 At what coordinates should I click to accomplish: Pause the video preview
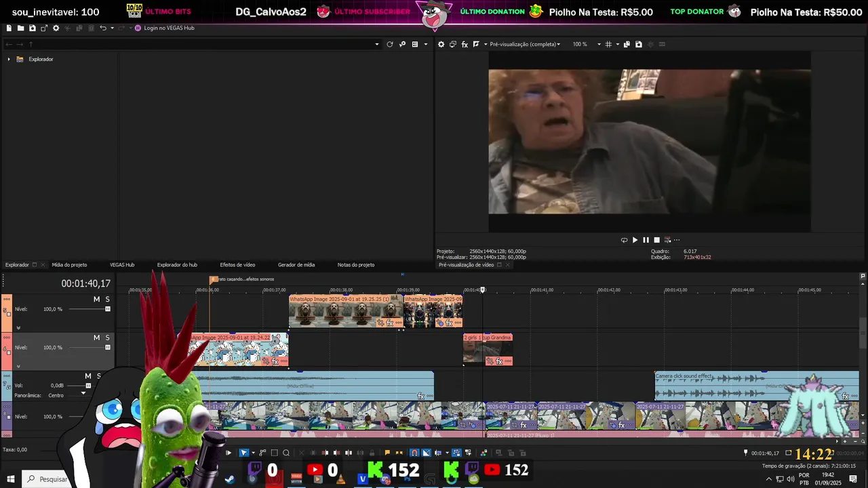pyautogui.click(x=646, y=240)
